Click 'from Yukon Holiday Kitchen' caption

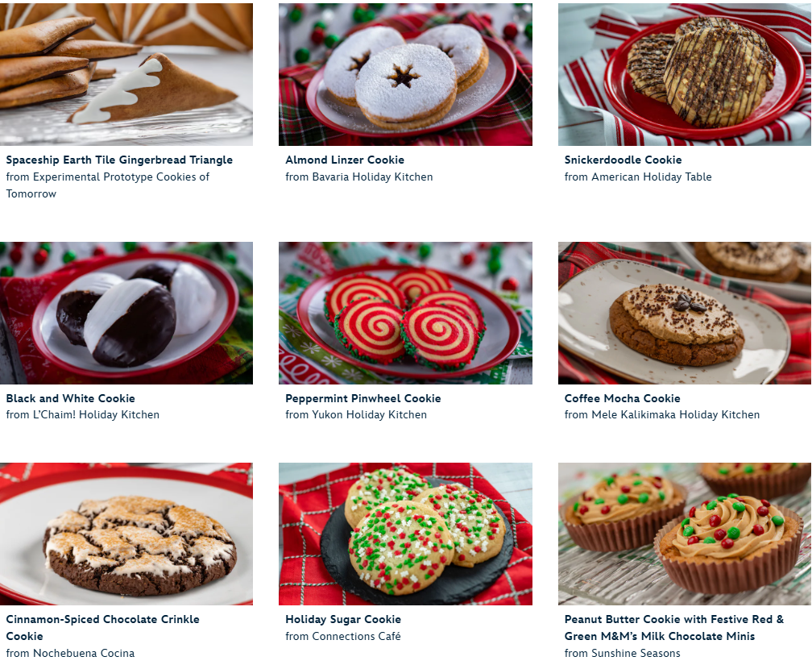(x=356, y=414)
